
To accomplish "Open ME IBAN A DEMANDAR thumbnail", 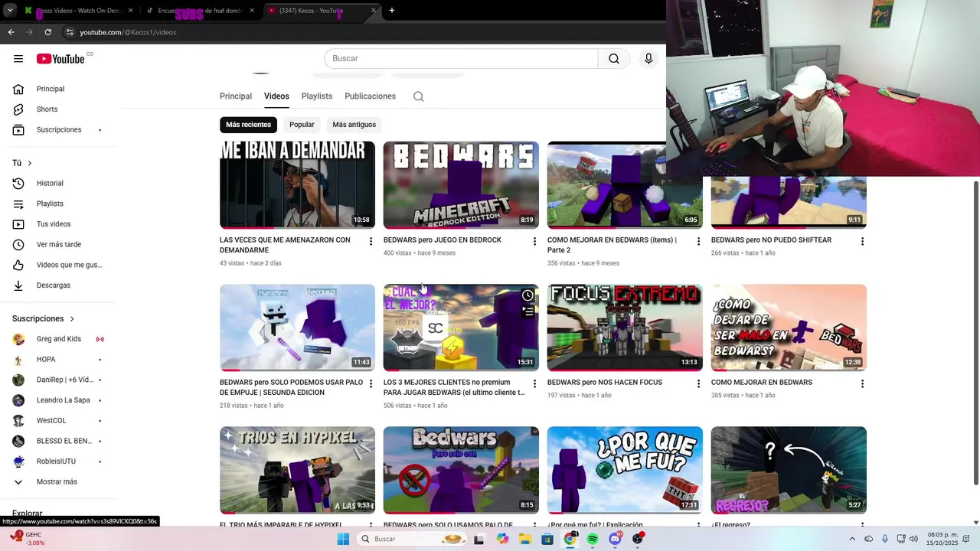I will click(297, 185).
